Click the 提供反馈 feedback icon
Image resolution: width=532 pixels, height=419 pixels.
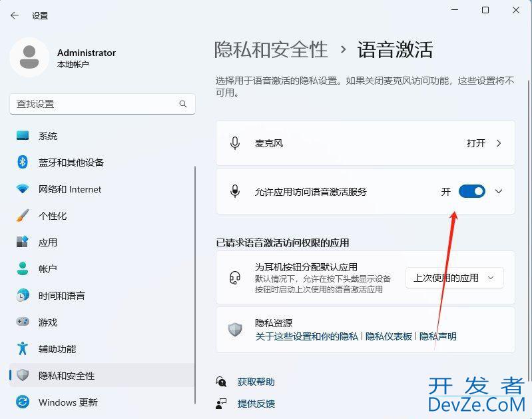(221, 404)
